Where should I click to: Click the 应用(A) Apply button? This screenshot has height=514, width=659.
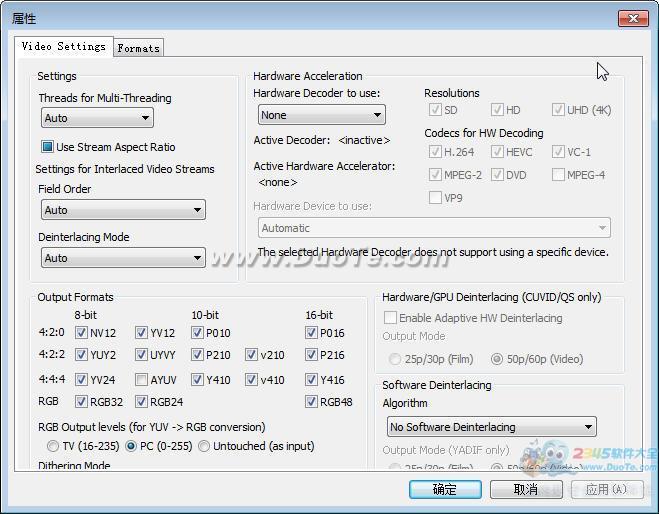pos(607,489)
